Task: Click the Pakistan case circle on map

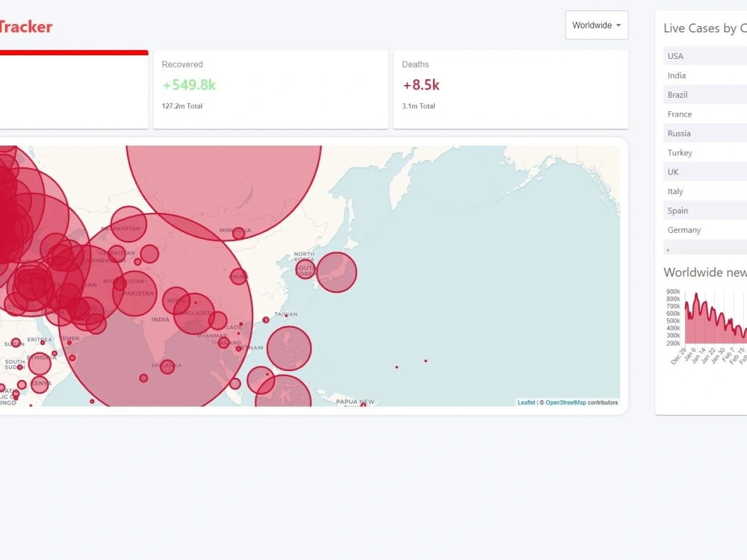Action: pos(134,293)
